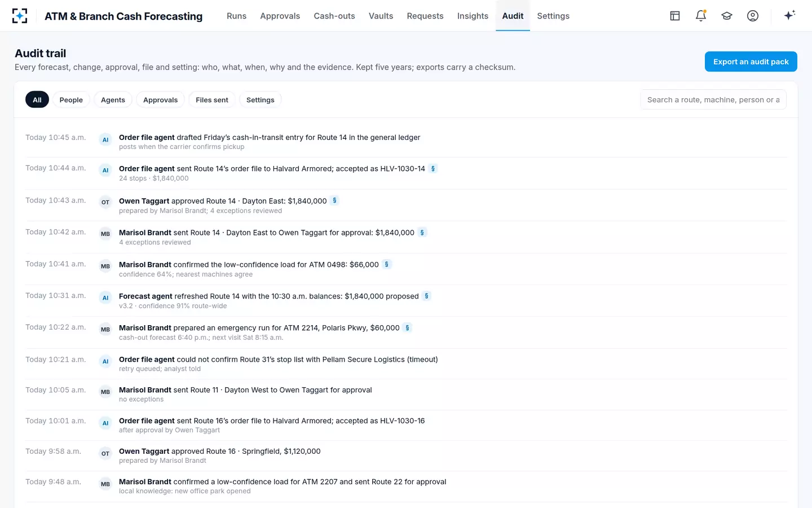Click the app logo icon
Image resolution: width=812 pixels, height=508 pixels.
20,16
